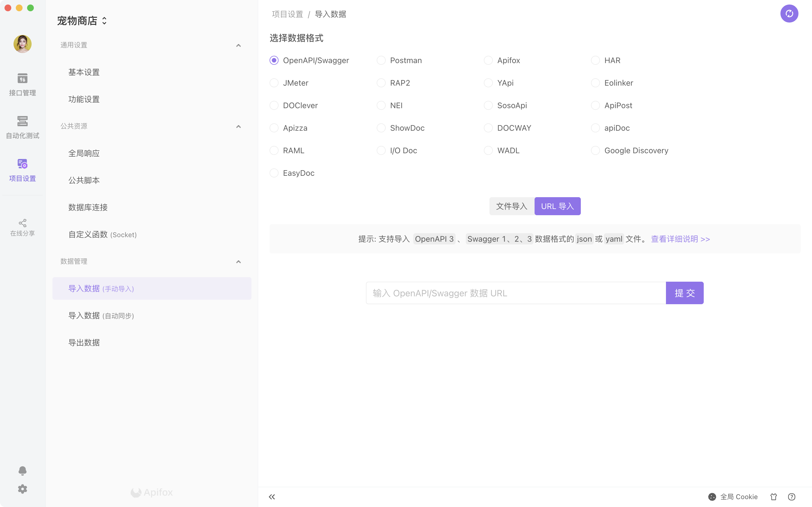Viewport: 812px width, 507px height.
Task: Select the Postman radio button
Action: [381, 60]
